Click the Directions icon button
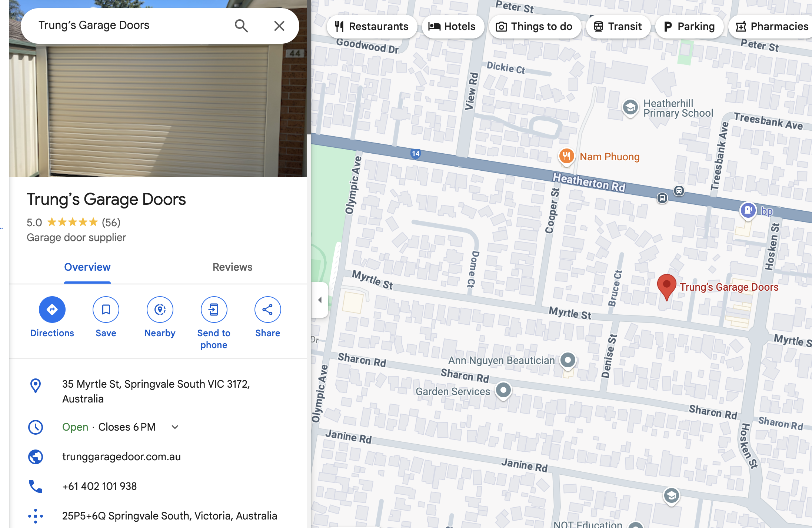This screenshot has height=528, width=812. point(52,309)
